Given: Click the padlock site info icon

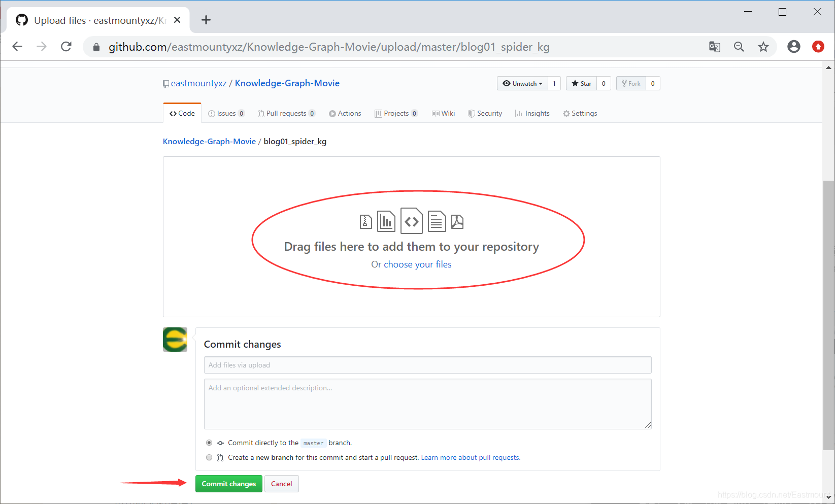Looking at the screenshot, I should [x=96, y=47].
